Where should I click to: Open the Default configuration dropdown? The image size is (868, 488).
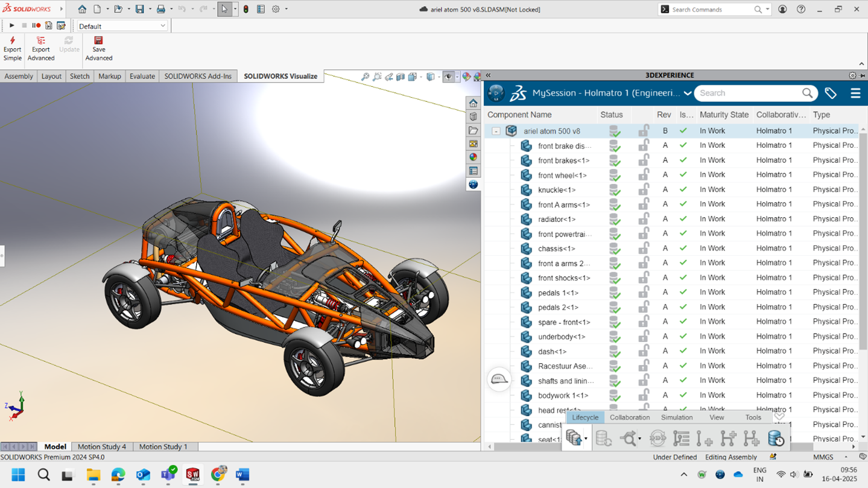(163, 26)
